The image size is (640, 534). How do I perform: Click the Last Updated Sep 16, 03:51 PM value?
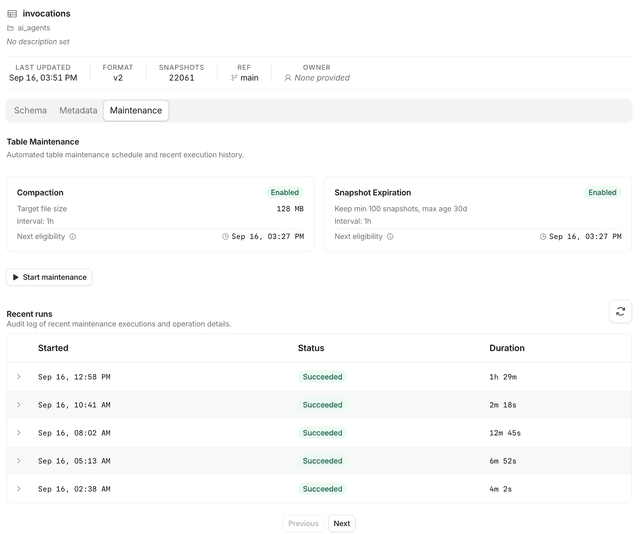coord(43,78)
